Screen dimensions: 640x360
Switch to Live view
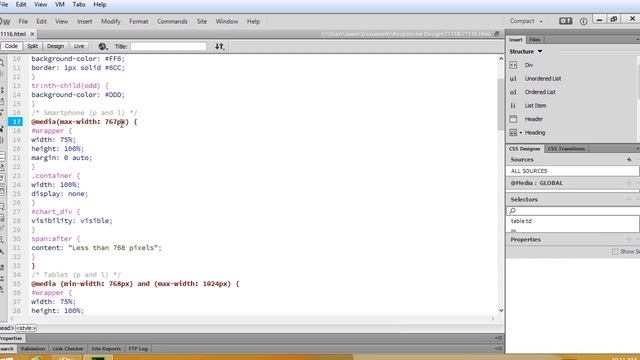pos(79,46)
